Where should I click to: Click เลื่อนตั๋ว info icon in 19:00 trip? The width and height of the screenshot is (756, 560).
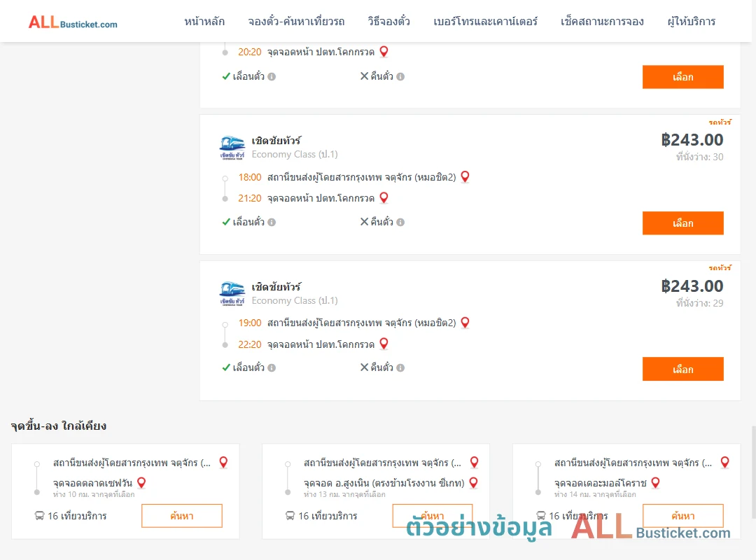[272, 368]
